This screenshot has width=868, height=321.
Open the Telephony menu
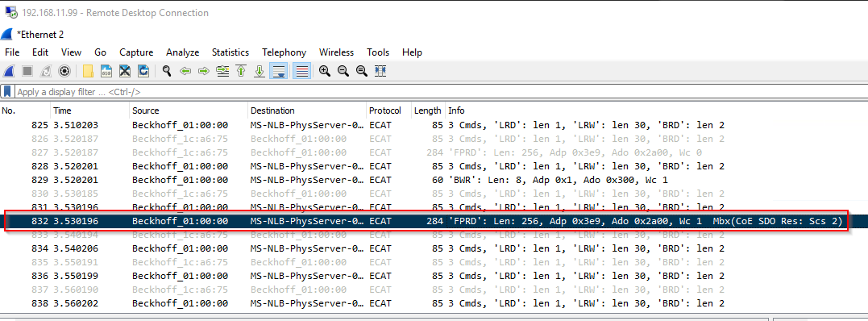[284, 52]
